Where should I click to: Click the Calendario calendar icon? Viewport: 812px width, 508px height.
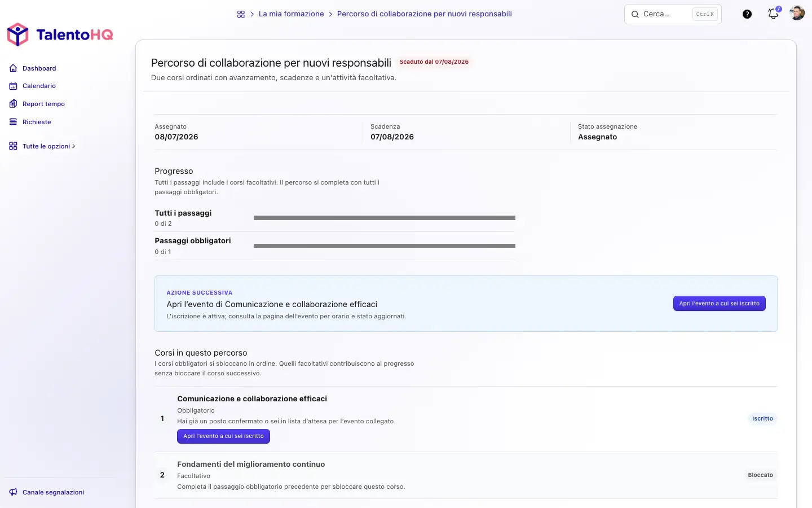coord(14,86)
